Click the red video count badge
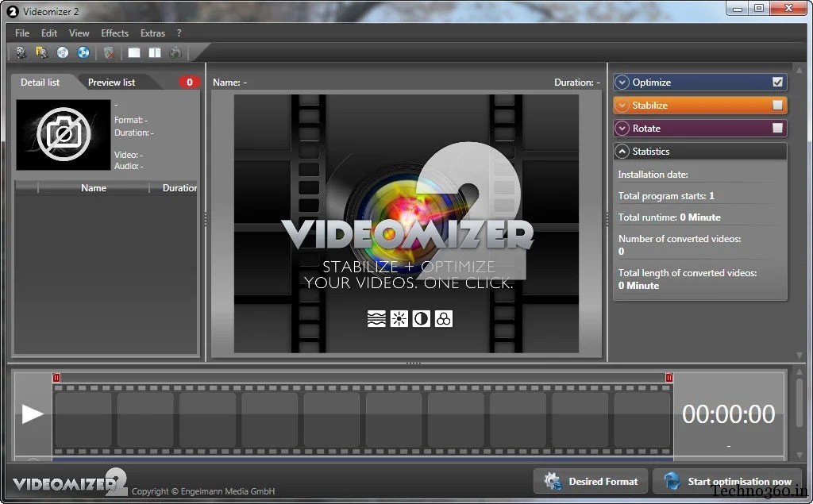 [x=189, y=82]
